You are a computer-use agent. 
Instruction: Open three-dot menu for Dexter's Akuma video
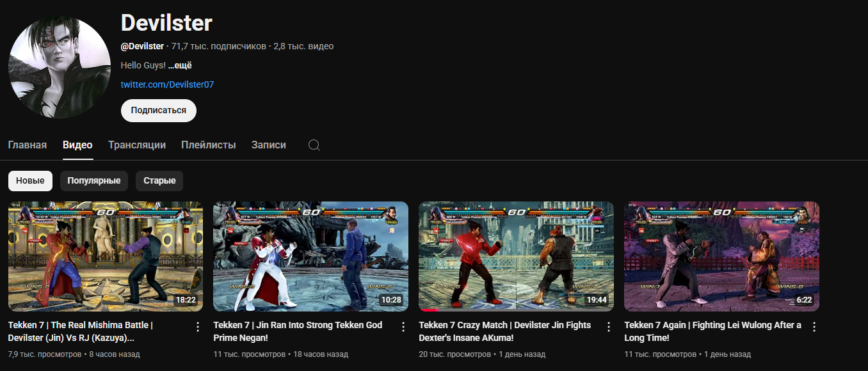(x=608, y=327)
